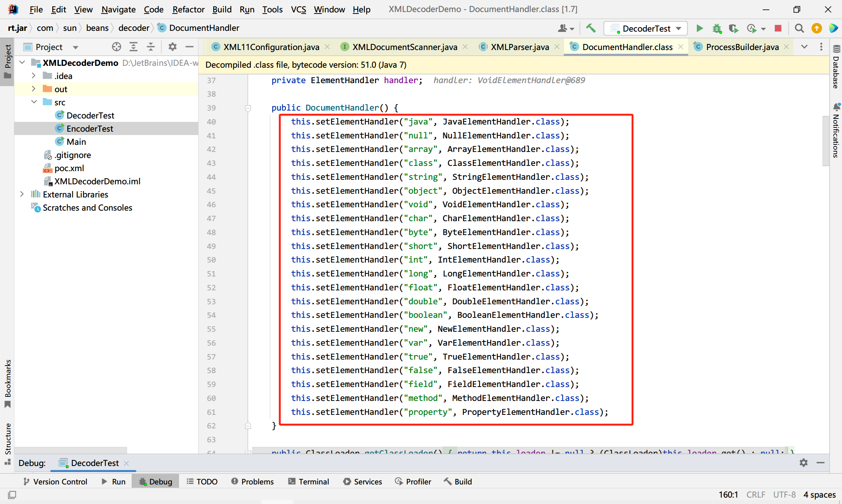This screenshot has width=842, height=504.
Task: Open the Navigate menu
Action: coord(118,9)
